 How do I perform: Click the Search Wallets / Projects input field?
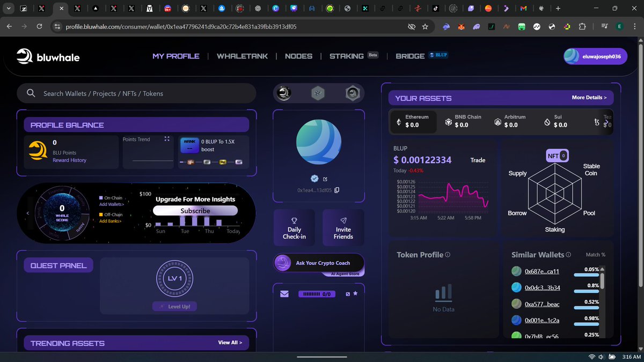point(136,93)
